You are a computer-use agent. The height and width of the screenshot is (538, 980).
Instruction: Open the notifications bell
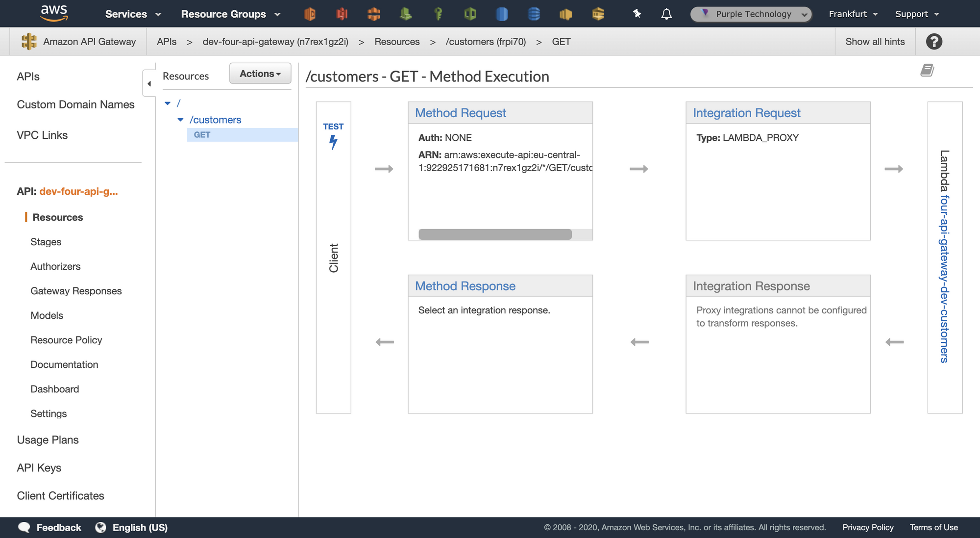click(666, 14)
